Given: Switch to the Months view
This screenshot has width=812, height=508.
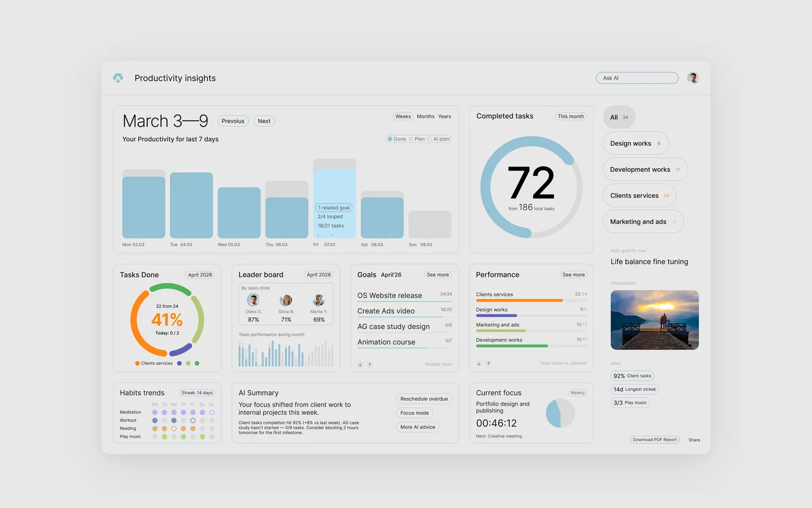Looking at the screenshot, I should [x=426, y=116].
